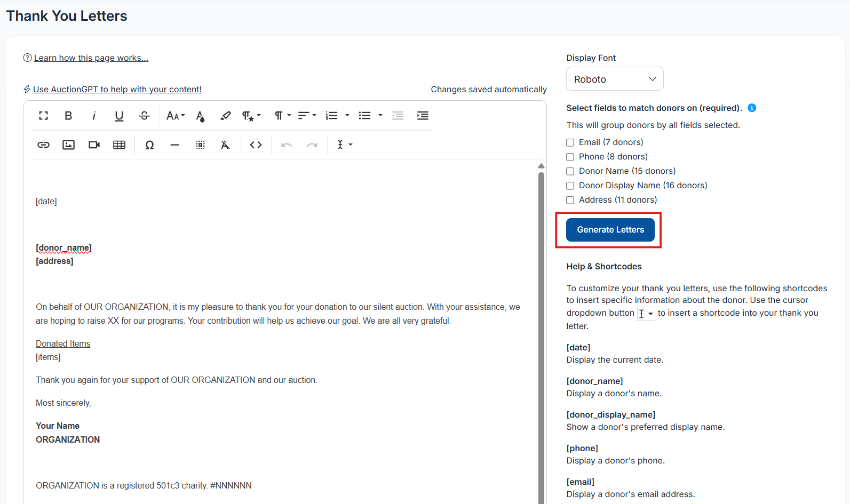Open Learn how this page works link

tap(91, 58)
